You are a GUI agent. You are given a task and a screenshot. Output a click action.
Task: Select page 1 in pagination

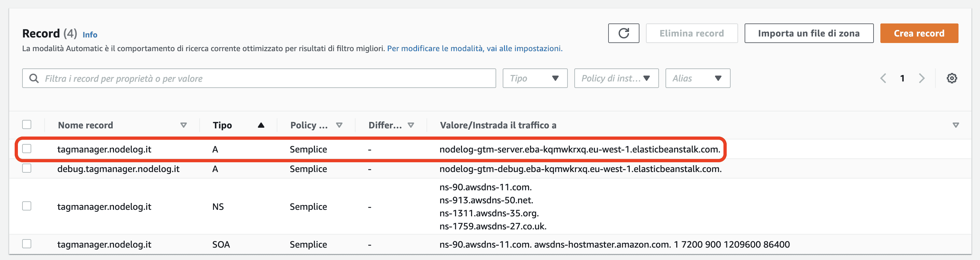pos(903,78)
